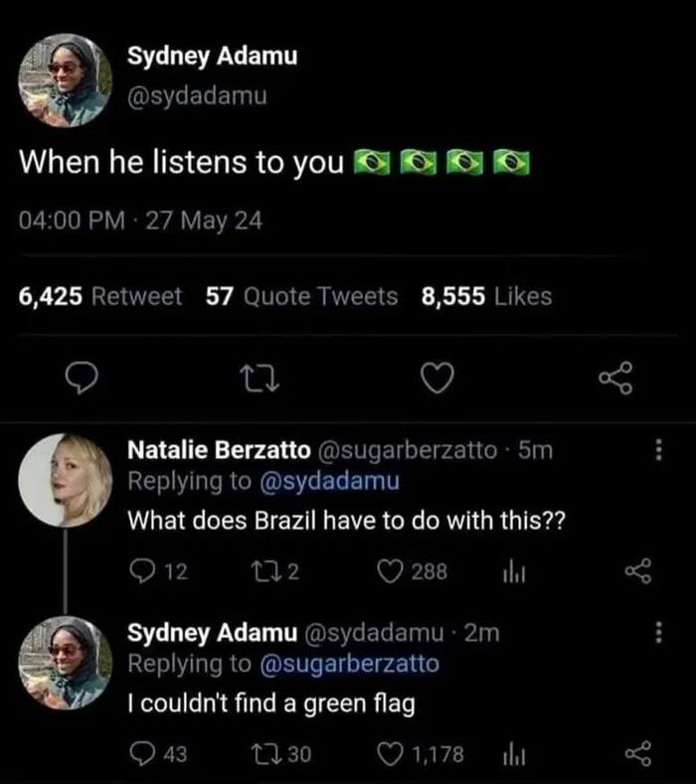Share the green flag reply
Image resolution: width=696 pixels, height=784 pixels.
point(638,753)
